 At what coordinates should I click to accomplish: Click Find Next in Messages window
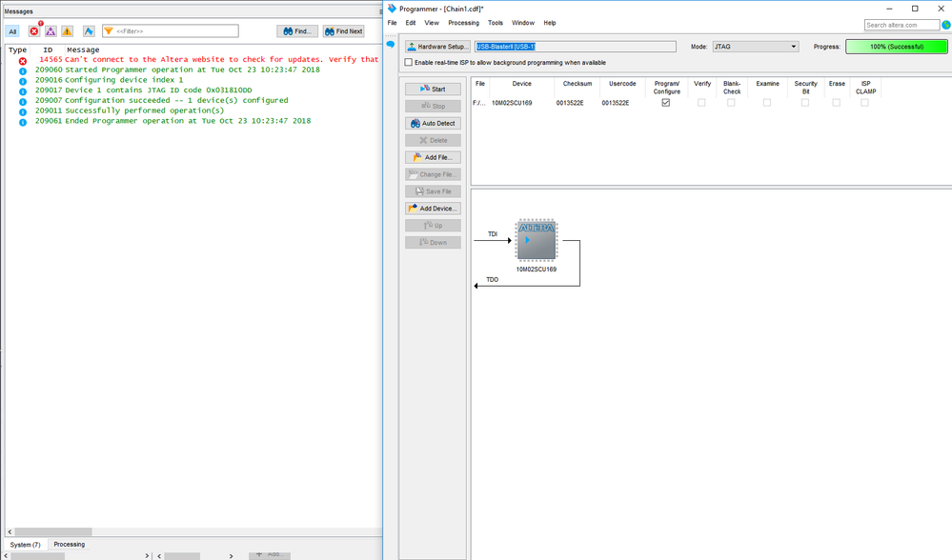pyautogui.click(x=344, y=30)
